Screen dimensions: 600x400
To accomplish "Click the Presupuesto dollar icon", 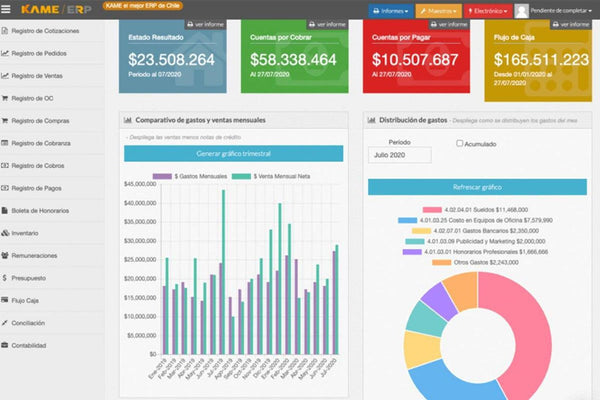I will point(6,277).
